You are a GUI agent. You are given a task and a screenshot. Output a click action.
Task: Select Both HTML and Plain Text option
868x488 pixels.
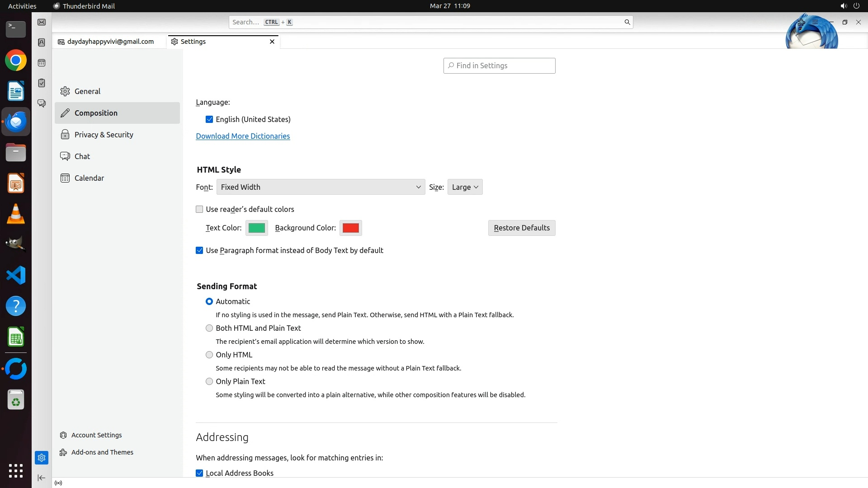(x=209, y=328)
